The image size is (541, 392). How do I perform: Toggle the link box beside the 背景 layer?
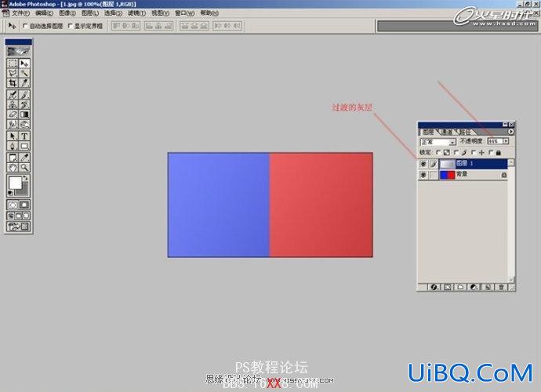[434, 175]
